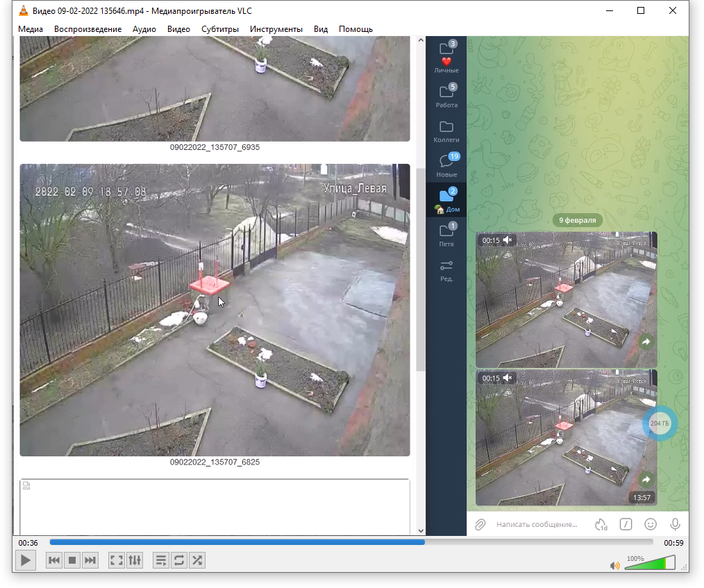The image size is (704, 588).
Task: Open the Аудио menu
Action: click(x=144, y=28)
